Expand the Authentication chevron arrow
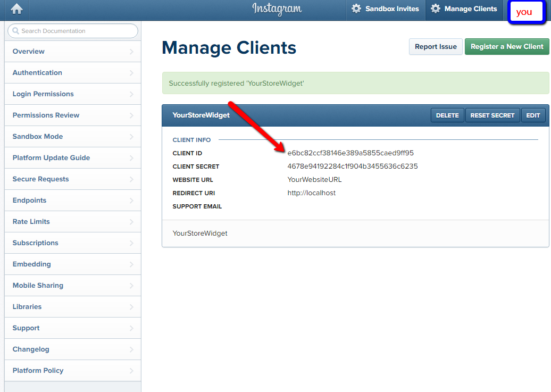The height and width of the screenshot is (392, 551). point(131,73)
